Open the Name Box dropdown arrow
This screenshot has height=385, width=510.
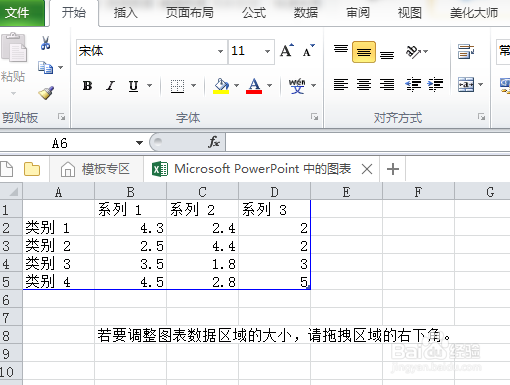click(x=139, y=143)
